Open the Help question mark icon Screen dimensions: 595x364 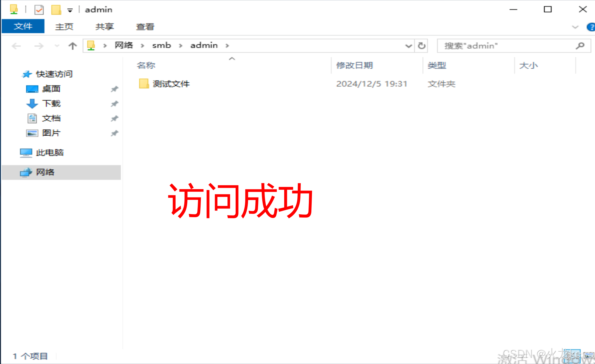(591, 27)
